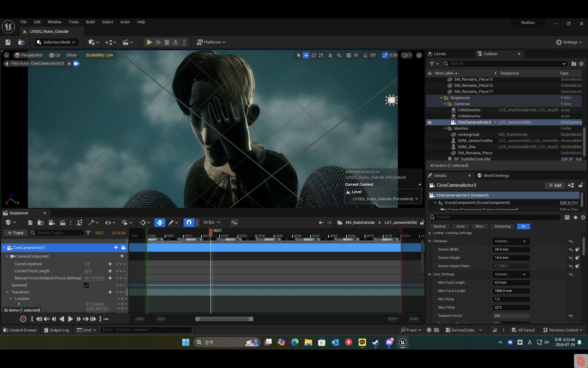
Task: Open Unreal Editor from Windows taskbar
Action: (402, 342)
